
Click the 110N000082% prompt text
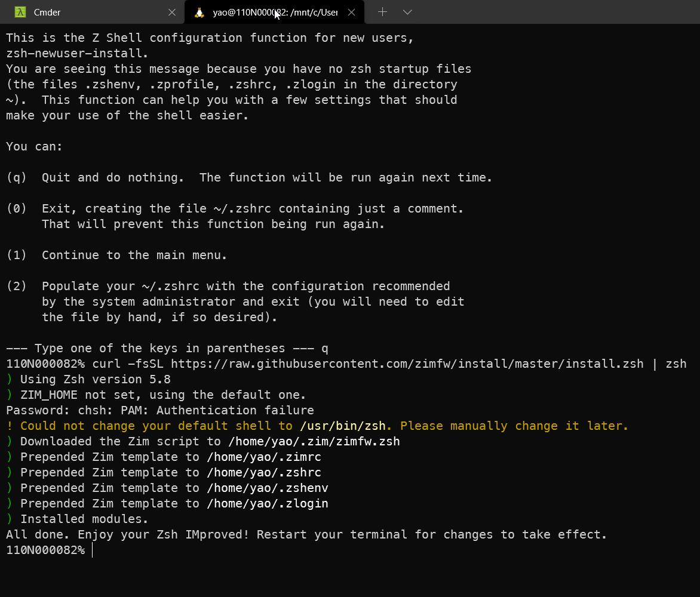(45, 550)
